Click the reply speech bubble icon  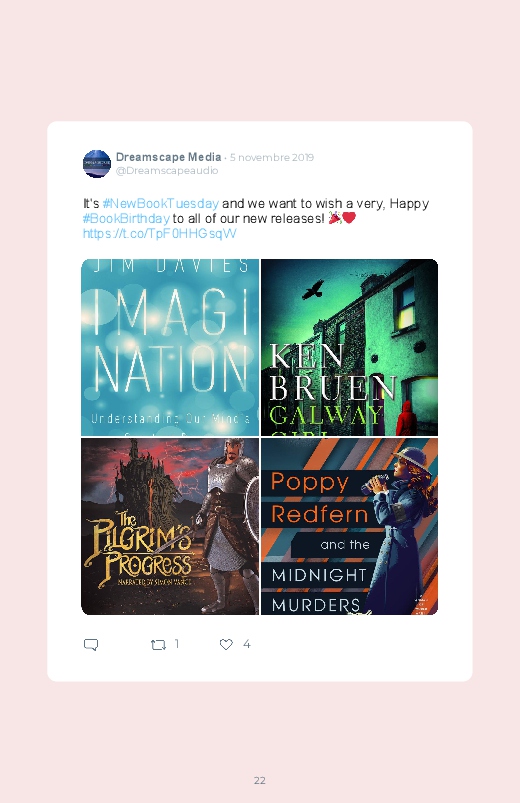pyautogui.click(x=91, y=644)
